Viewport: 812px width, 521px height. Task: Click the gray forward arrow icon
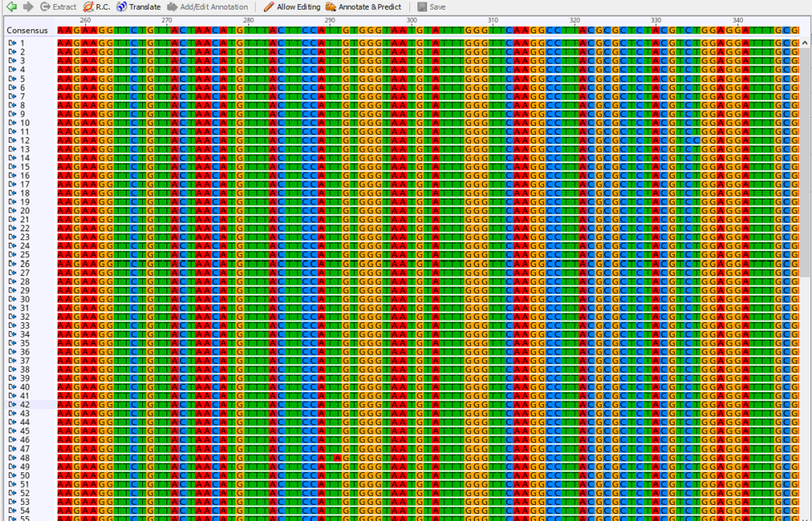click(28, 6)
